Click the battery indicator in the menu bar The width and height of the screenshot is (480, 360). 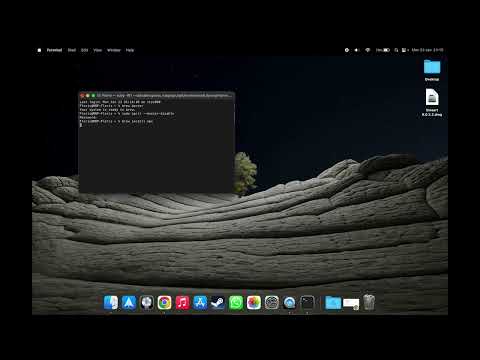click(x=383, y=50)
